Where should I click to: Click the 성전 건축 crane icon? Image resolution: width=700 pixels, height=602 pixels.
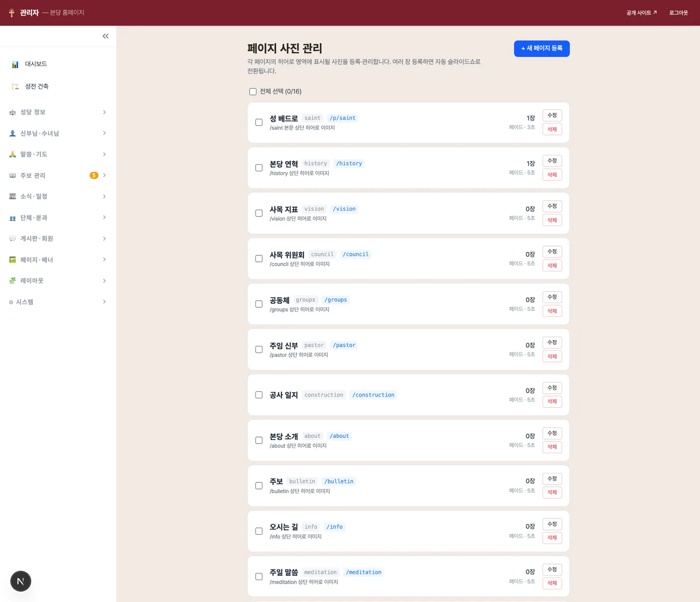coord(15,86)
